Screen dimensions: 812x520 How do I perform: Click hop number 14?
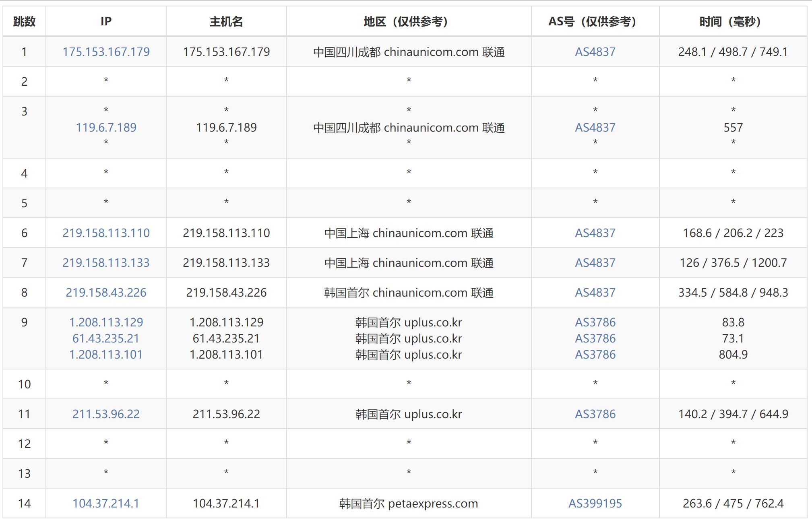pos(24,503)
